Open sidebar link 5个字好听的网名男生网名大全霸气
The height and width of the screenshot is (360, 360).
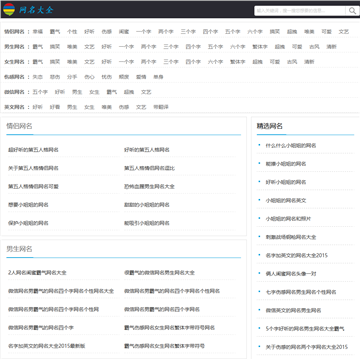[305, 329]
